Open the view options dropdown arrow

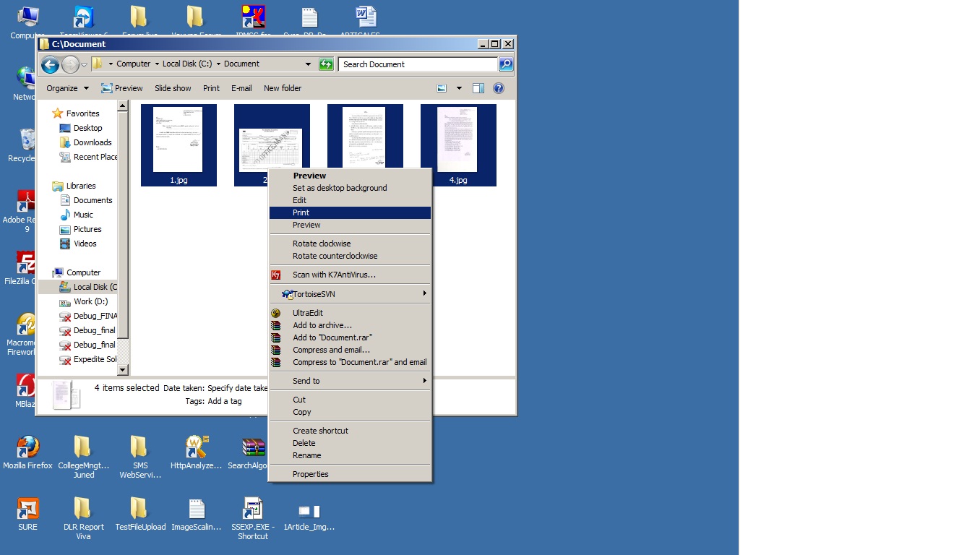coord(459,88)
